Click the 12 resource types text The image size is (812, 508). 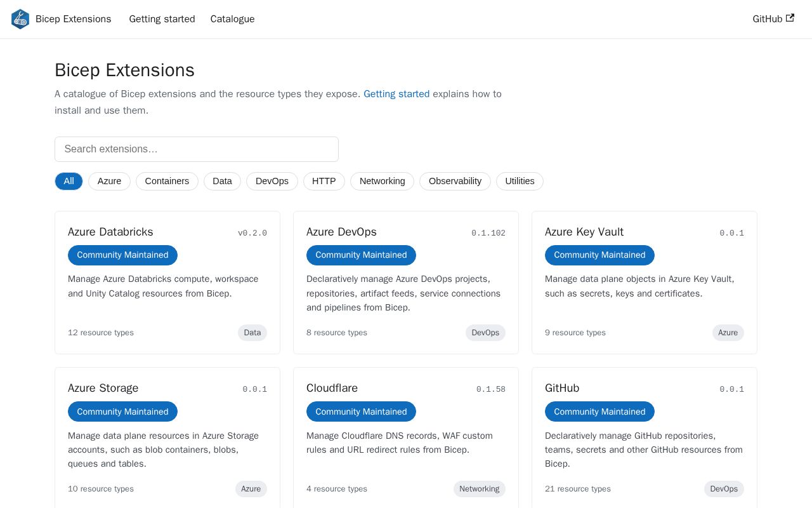pos(101,333)
